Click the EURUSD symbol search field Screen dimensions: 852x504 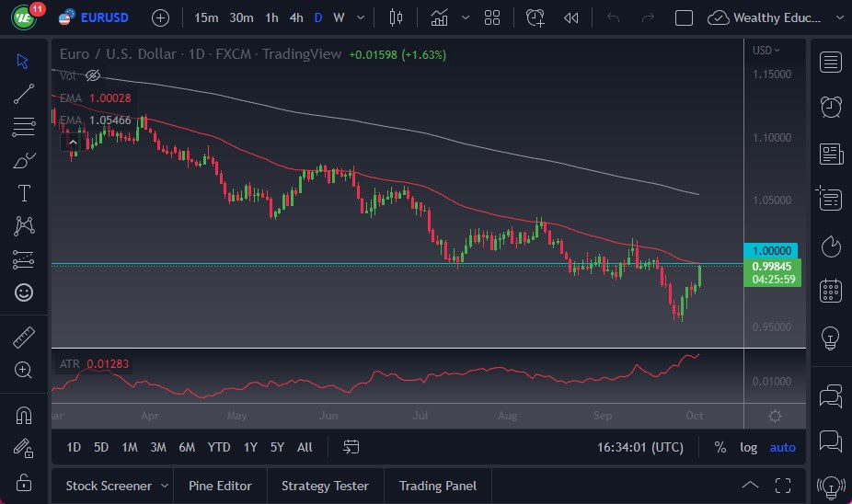(x=104, y=17)
